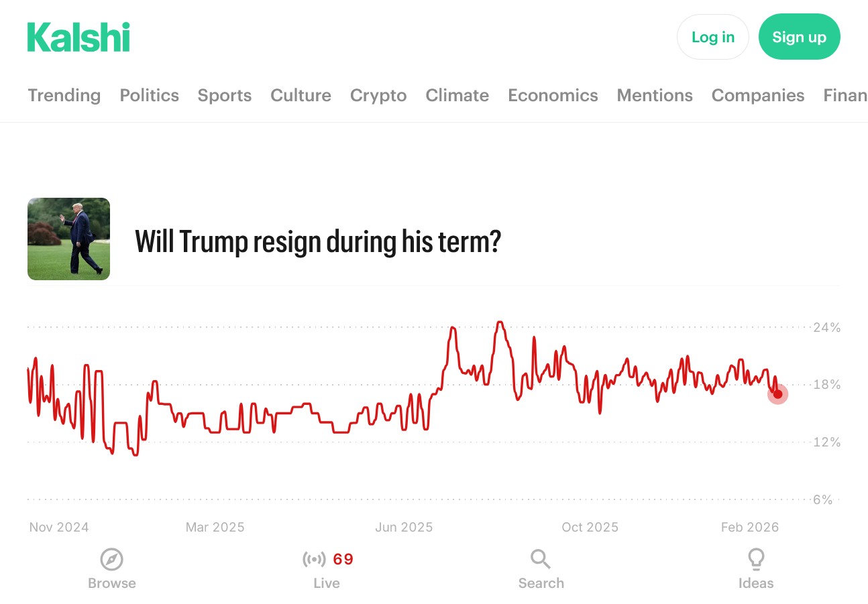The image size is (868, 604).
Task: Click the Log in button
Action: point(712,37)
